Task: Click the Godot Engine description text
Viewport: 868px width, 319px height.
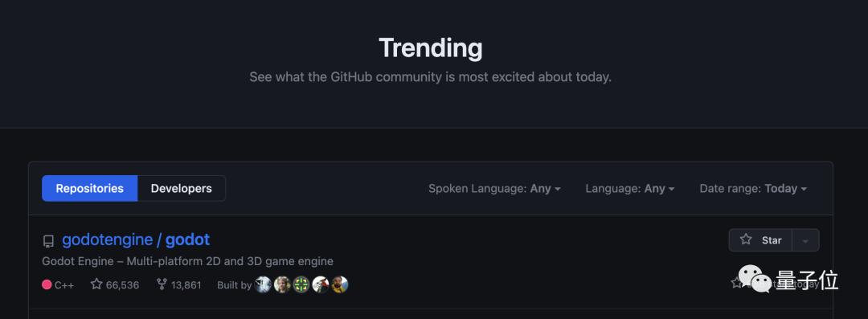Action: [187, 261]
